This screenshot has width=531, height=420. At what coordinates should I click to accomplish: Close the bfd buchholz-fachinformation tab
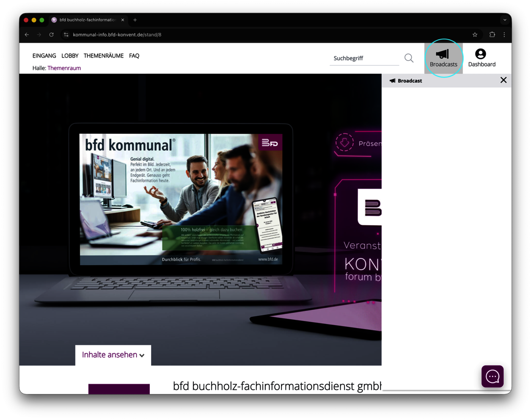(x=123, y=20)
